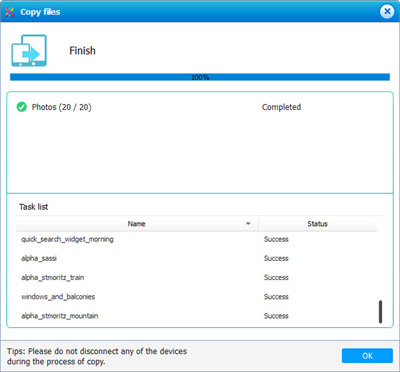Click the Photos (20 / 20) entry
Viewport: 400px width, 372px height.
pyautogui.click(x=61, y=107)
